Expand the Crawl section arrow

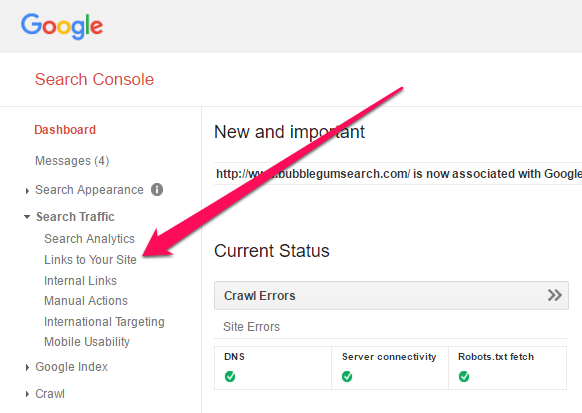click(x=27, y=394)
